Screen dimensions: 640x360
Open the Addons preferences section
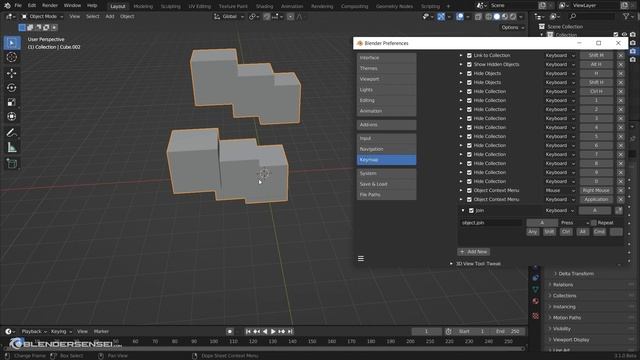[x=387, y=125]
